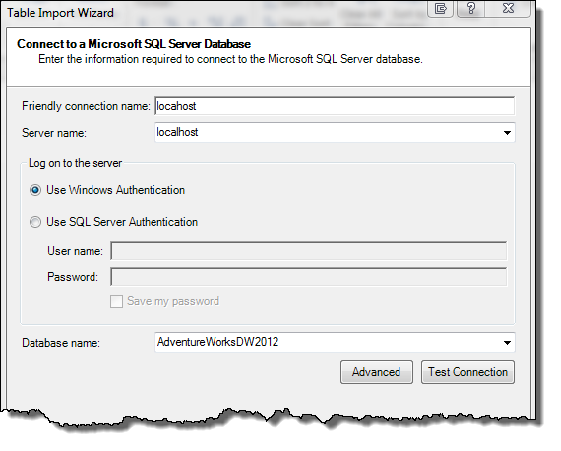Image resolution: width=561 pixels, height=451 pixels.
Task: Select Use Windows Authentication option
Action: [35, 190]
